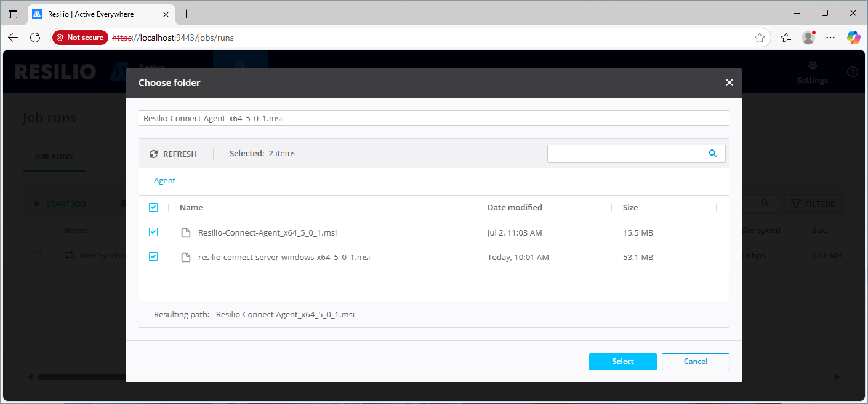Click the file icon beside Resilio-Connect-Agent msi
This screenshot has width=868, height=404.
pyautogui.click(x=185, y=233)
